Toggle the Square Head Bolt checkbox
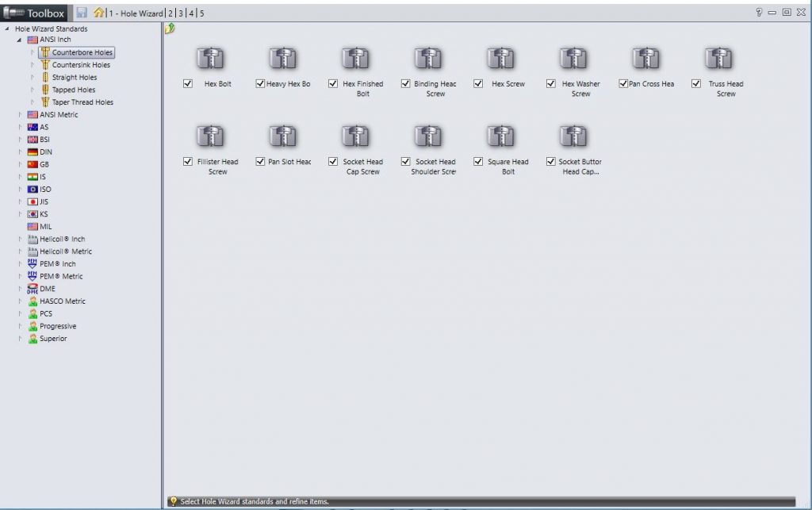 478,162
